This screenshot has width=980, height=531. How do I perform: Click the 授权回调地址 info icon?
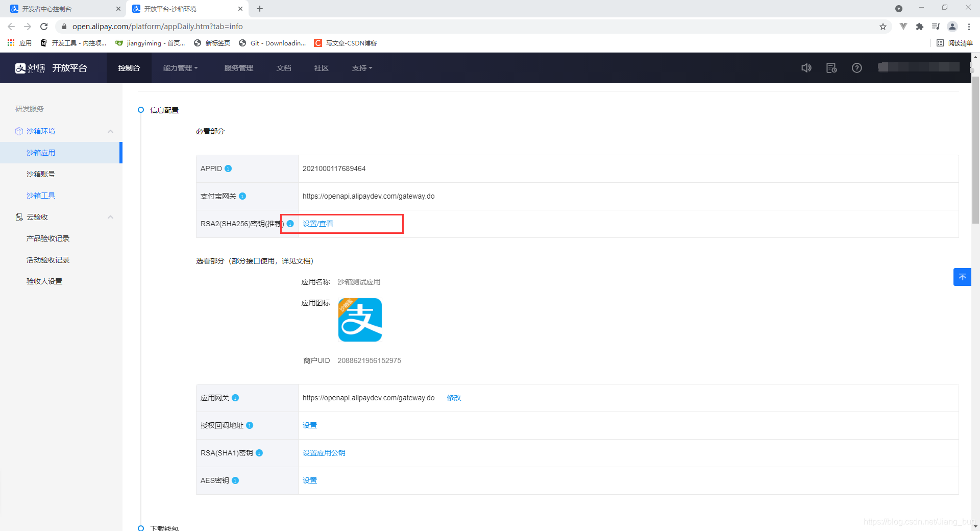coord(250,425)
